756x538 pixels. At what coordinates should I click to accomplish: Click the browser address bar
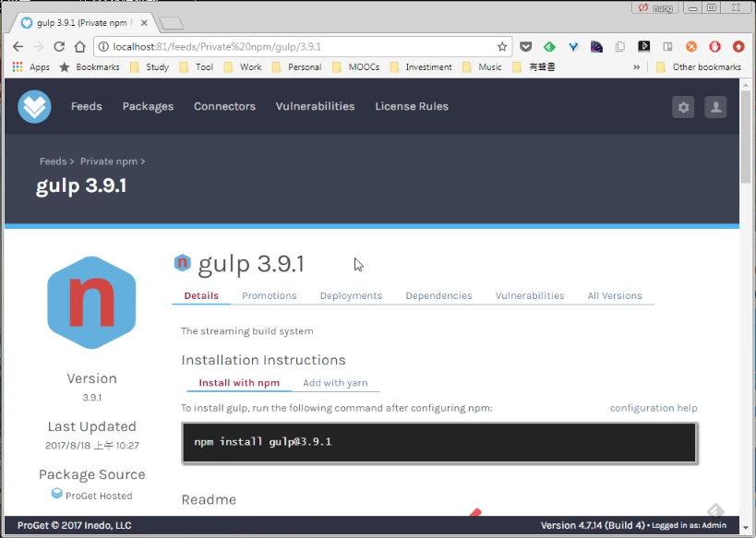(303, 47)
